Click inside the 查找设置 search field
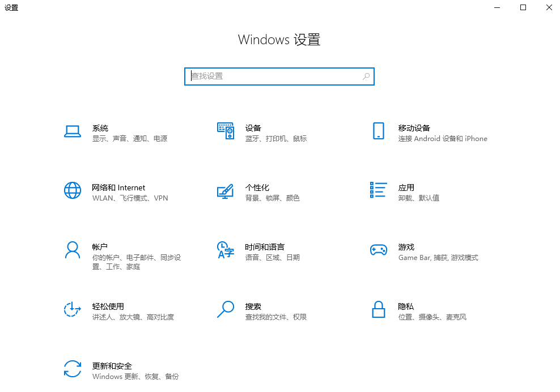This screenshot has height=392, width=560. pyautogui.click(x=255, y=76)
